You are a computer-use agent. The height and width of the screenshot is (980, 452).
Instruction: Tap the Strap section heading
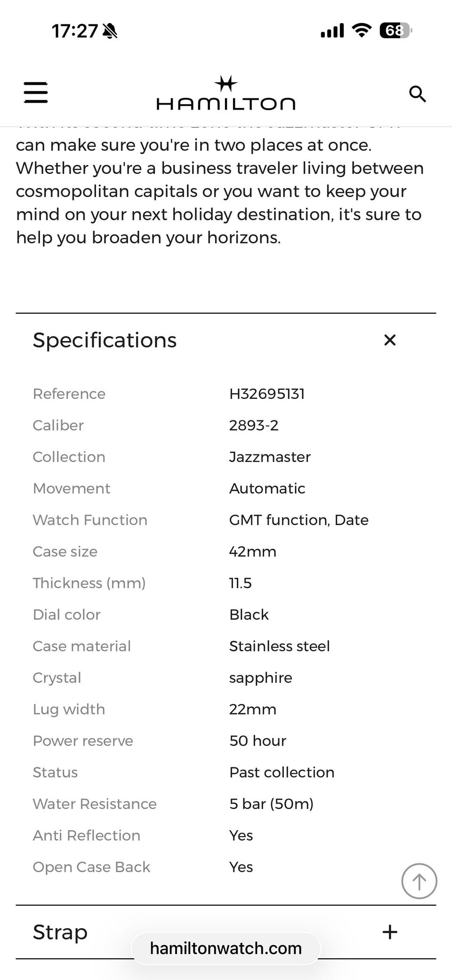[60, 932]
